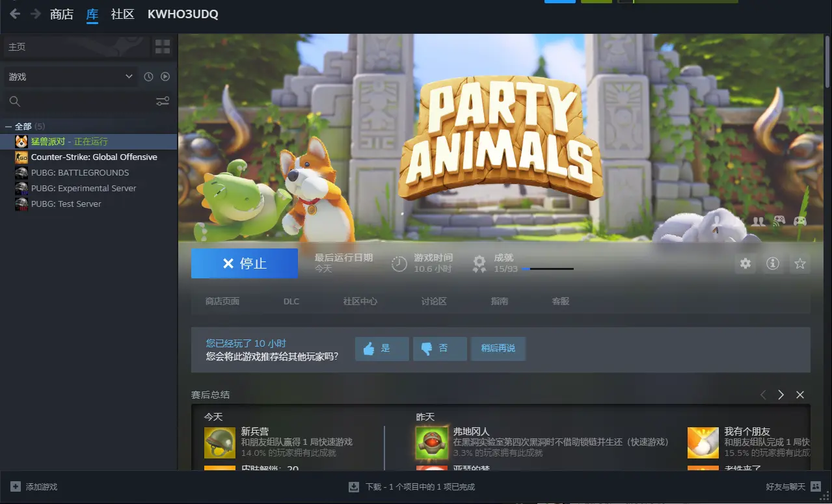The width and height of the screenshot is (832, 504).
Task: Close the 赛后总结 section
Action: [x=800, y=395]
